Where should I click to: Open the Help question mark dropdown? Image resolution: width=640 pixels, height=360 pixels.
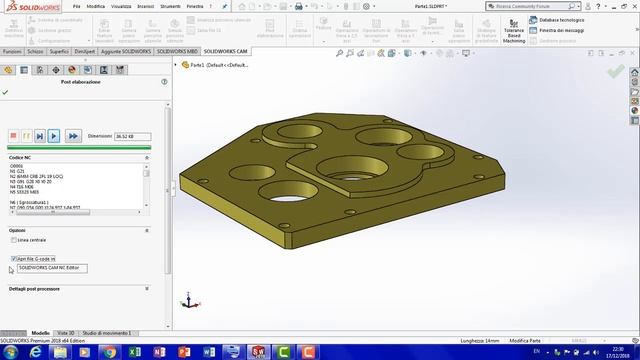[606, 6]
